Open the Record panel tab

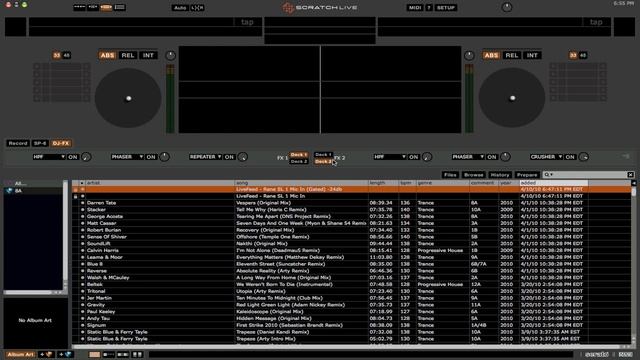coord(18,143)
